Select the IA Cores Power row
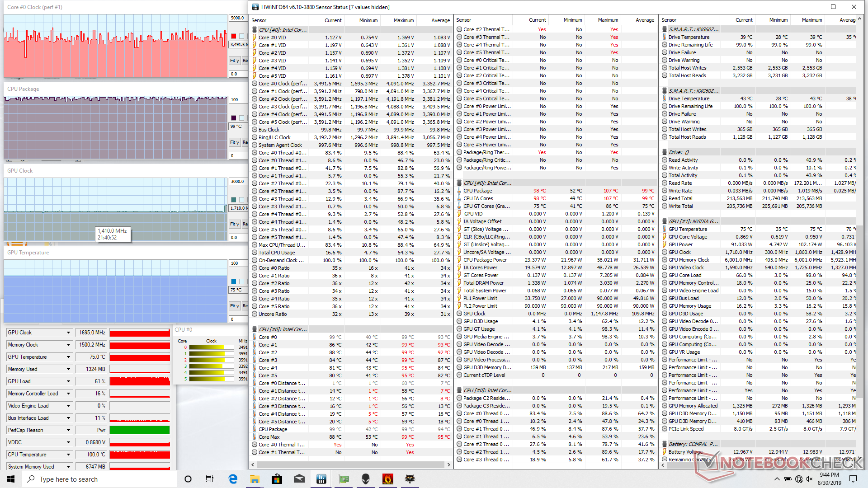Screen dimensions: 868x488 pos(556,267)
